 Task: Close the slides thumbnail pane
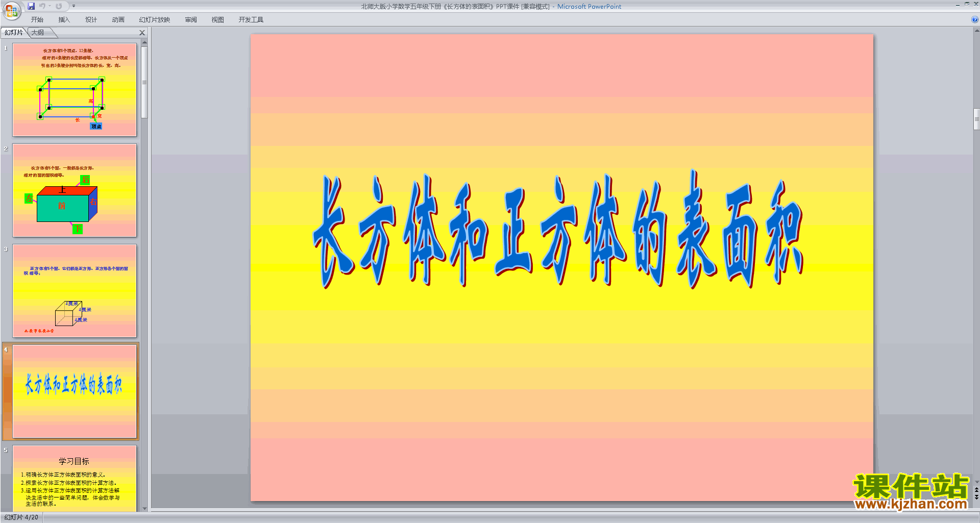[x=142, y=33]
